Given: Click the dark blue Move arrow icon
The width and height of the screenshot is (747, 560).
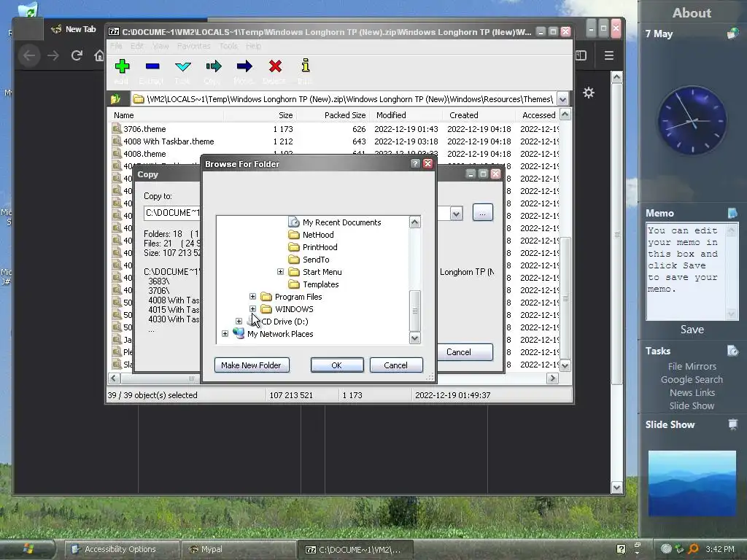Looking at the screenshot, I should pos(244,66).
